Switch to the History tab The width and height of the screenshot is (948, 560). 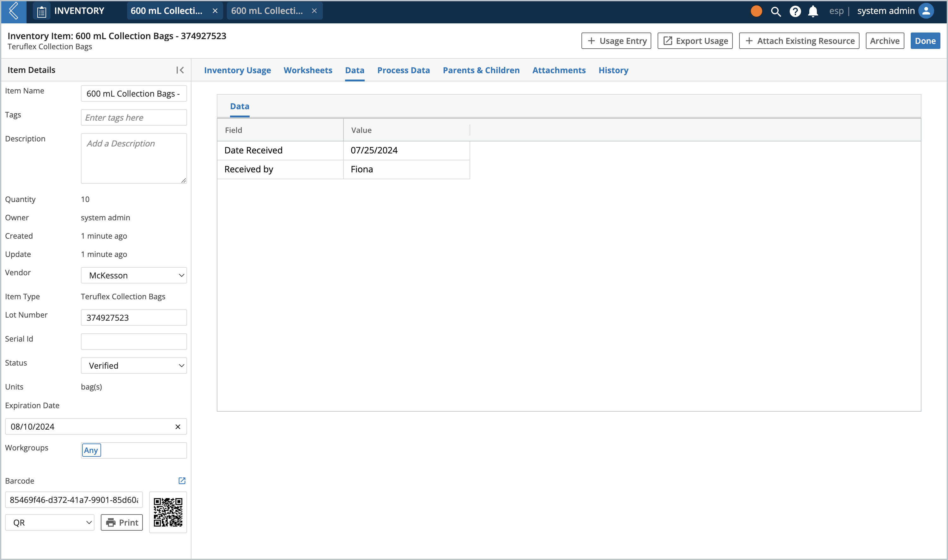point(613,70)
